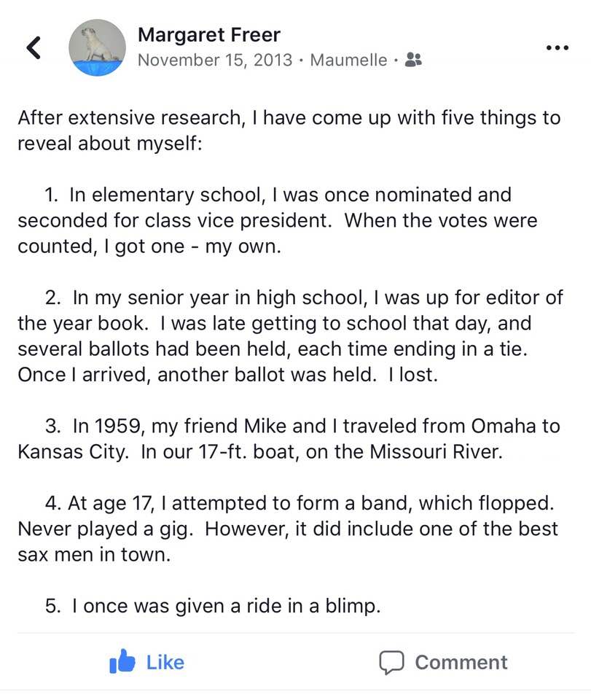Screen dimensions: 591x700
Task: Open the Margaret Freer profile name link
Action: coord(209,35)
